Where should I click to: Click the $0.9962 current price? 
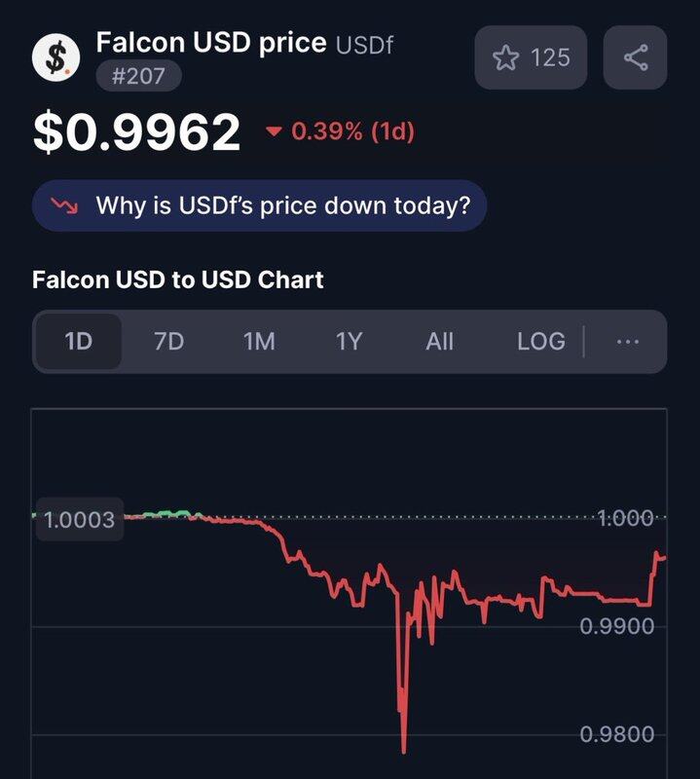pos(136,131)
